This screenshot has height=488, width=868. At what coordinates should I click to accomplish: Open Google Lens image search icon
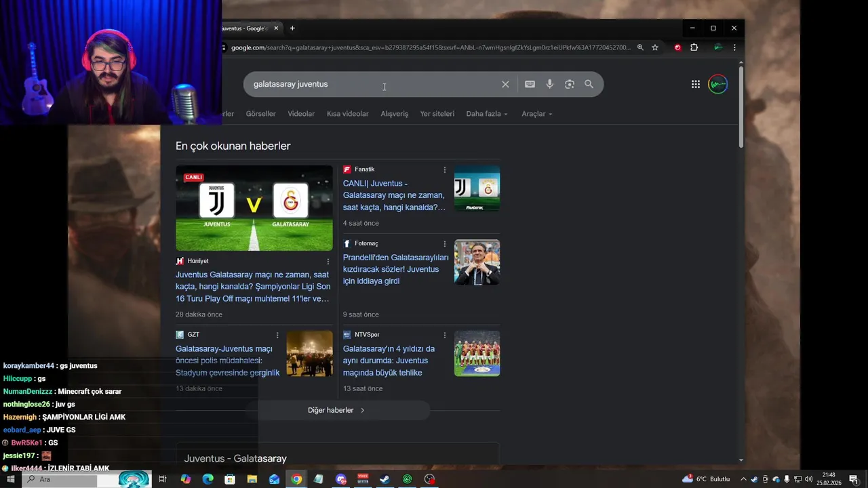click(x=570, y=84)
